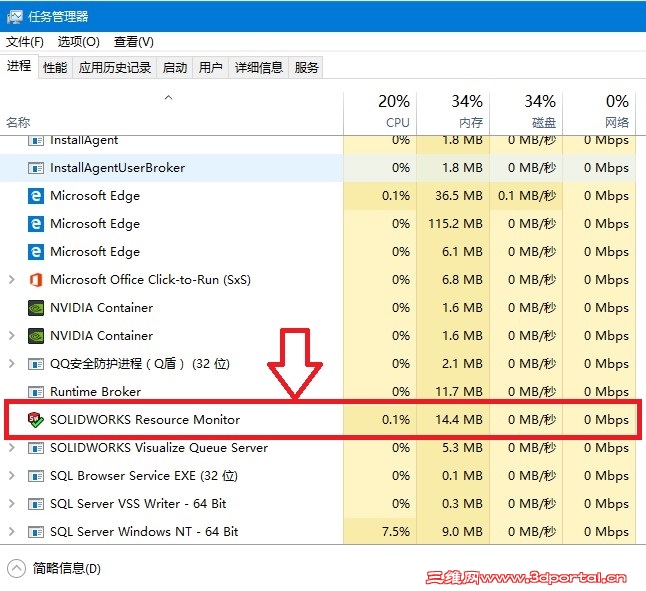This screenshot has width=646, height=591.
Task: Click the 2.1 MB memory value of QQ process
Action: pyautogui.click(x=462, y=364)
